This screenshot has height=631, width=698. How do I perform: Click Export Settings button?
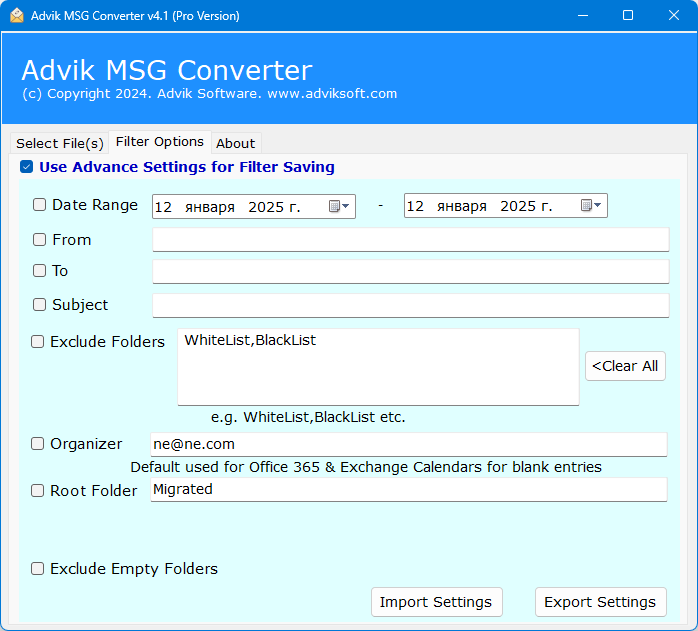tap(600, 602)
